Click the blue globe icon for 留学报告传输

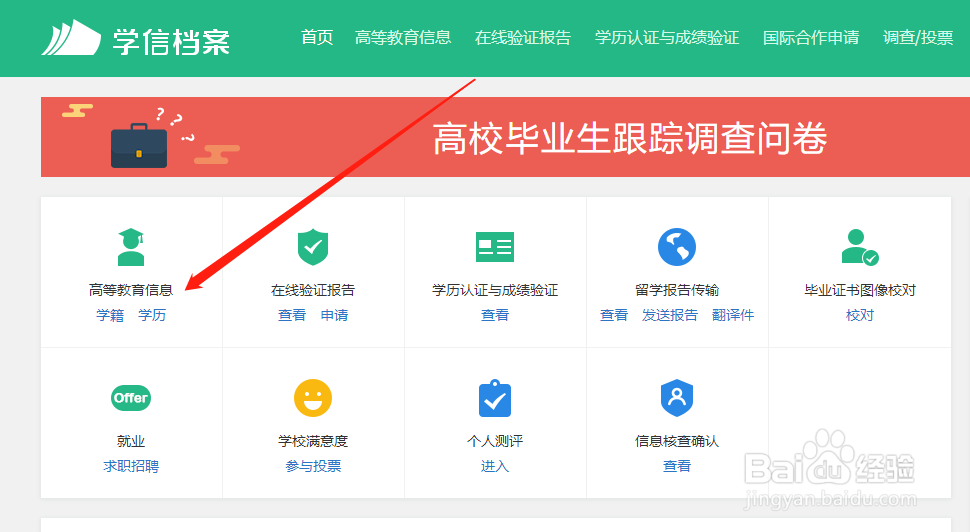(x=677, y=247)
